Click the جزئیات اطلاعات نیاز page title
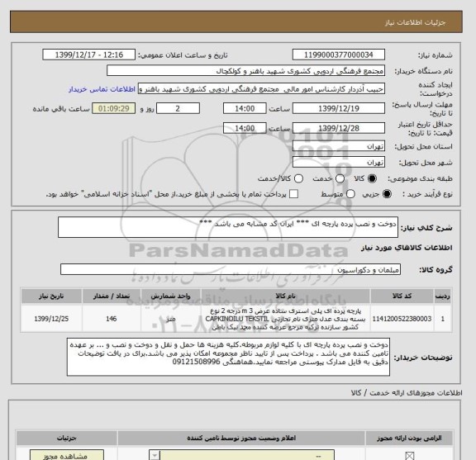476x460 pixels. tap(415, 23)
